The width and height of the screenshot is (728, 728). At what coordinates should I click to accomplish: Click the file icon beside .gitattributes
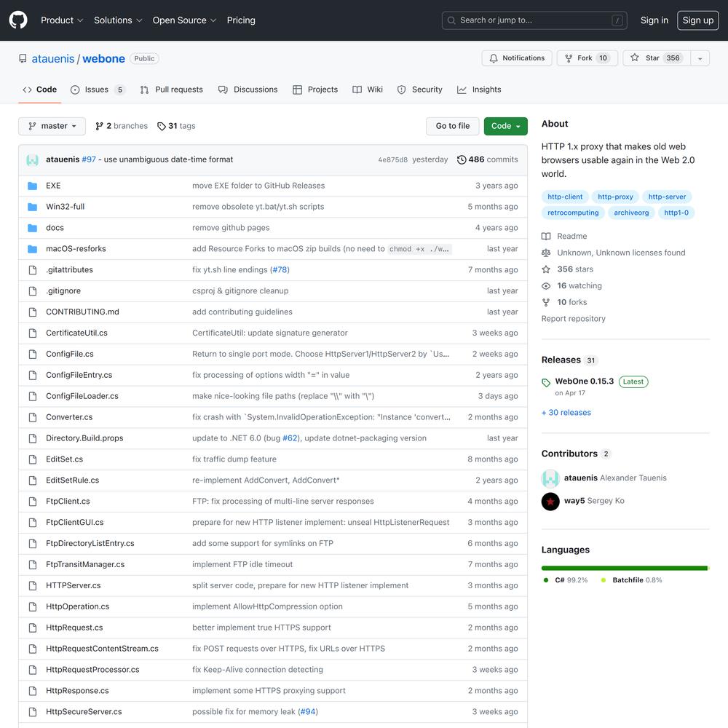click(33, 270)
